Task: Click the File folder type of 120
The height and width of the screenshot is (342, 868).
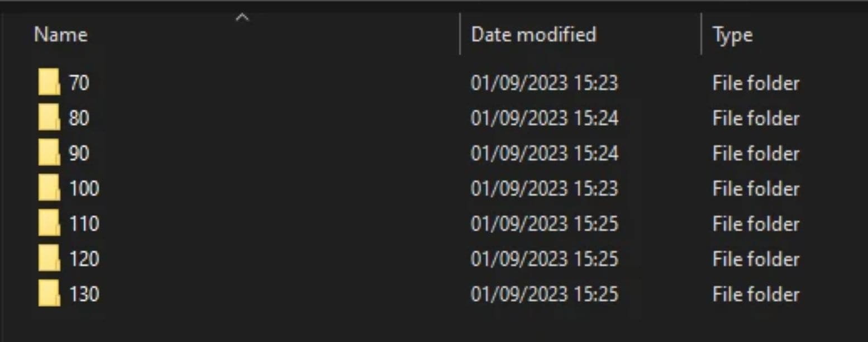Action: pos(756,259)
